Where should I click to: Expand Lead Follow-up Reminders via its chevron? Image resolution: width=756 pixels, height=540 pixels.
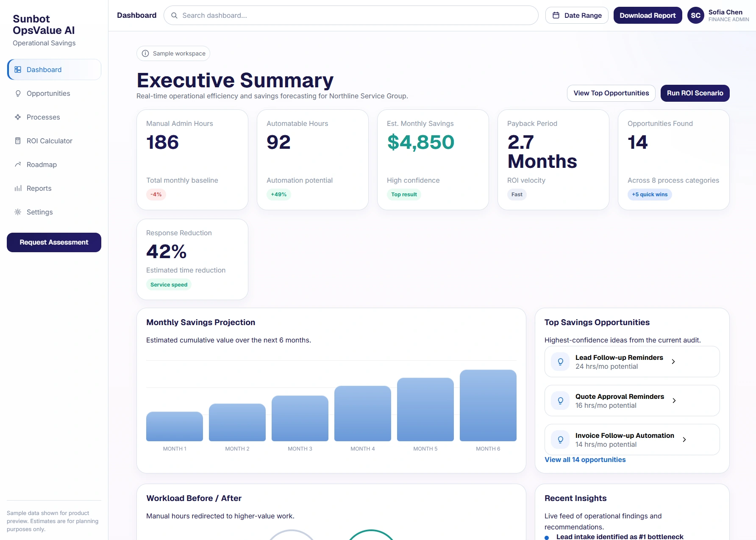coord(673,362)
